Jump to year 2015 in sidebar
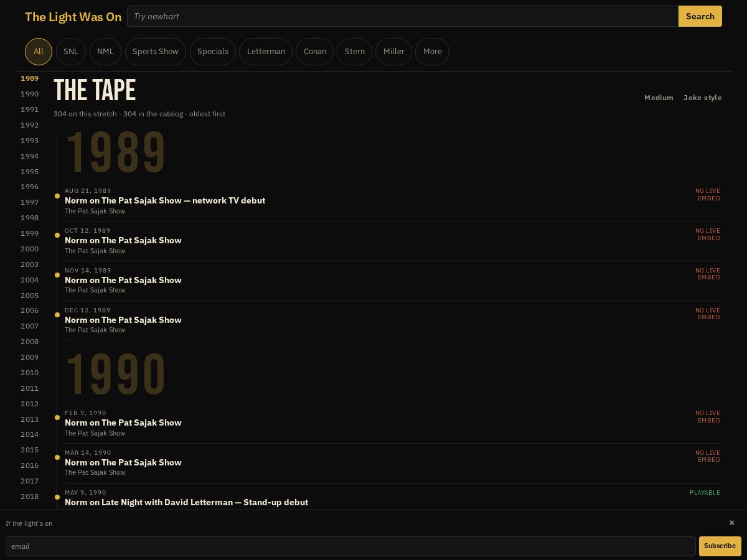The image size is (747, 560). click(29, 450)
